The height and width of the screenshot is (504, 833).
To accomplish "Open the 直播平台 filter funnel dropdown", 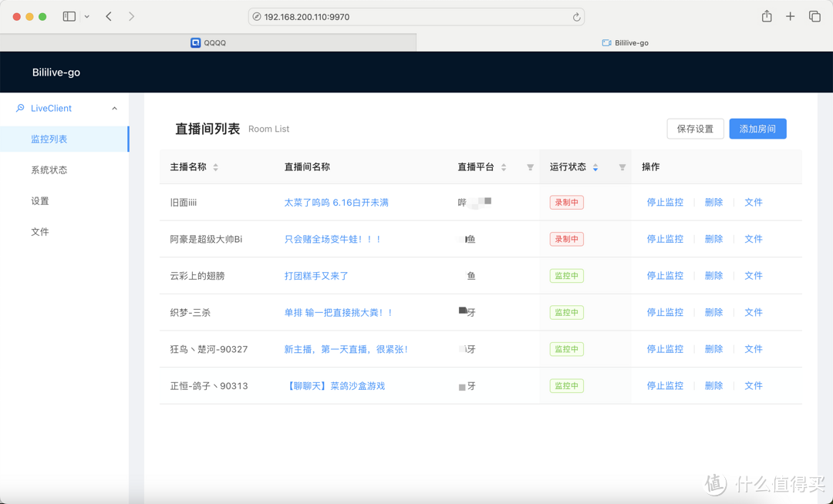I will point(530,166).
